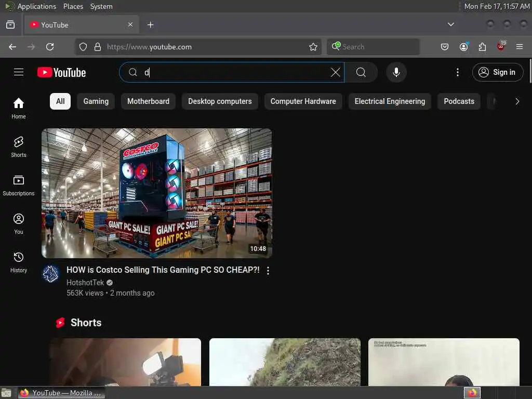Select the YouTube browser tab
532x399 pixels.
click(82, 25)
